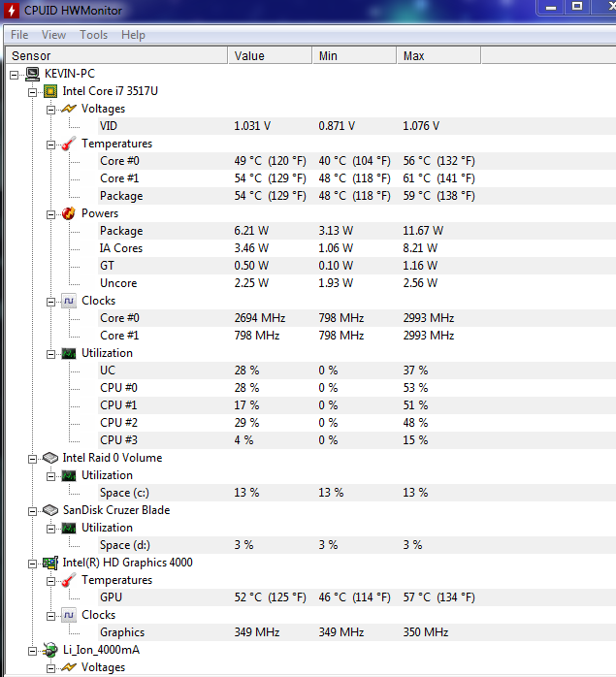
Task: Collapse the GPU Temperatures section
Action: (x=51, y=581)
